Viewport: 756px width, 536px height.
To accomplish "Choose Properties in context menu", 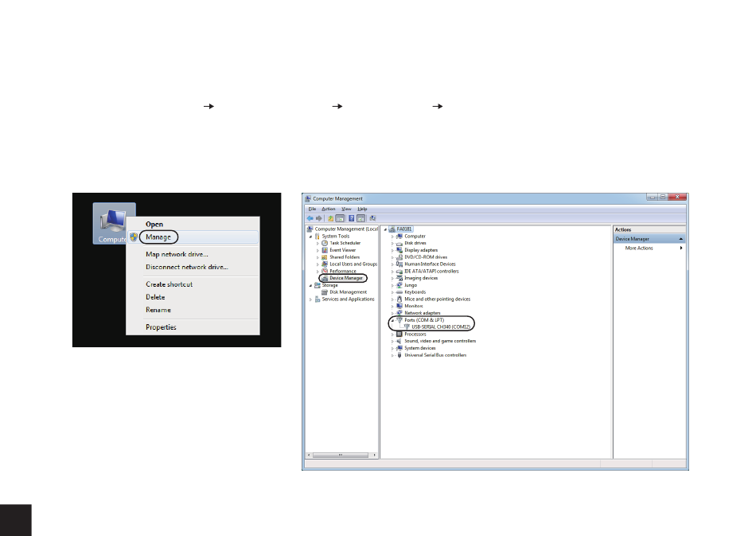I will (x=193, y=327).
